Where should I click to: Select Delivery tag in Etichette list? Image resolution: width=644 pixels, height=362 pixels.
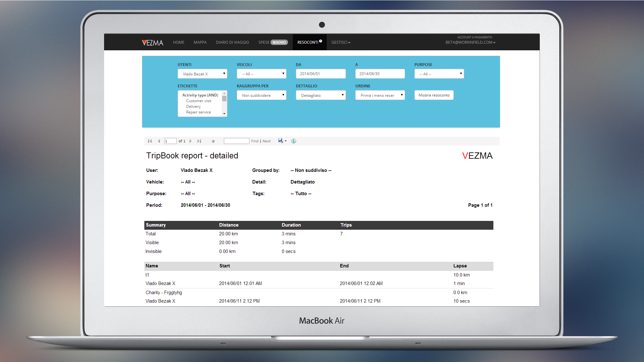point(193,107)
